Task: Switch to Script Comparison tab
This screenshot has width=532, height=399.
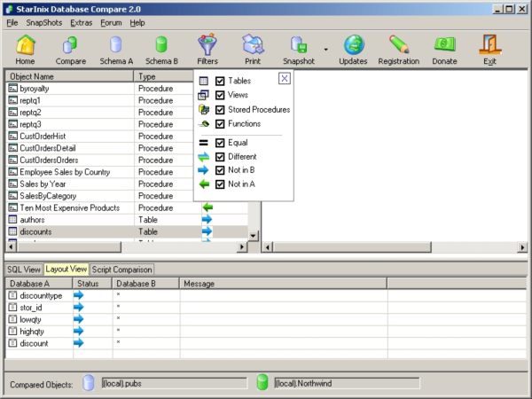Action: point(122,269)
